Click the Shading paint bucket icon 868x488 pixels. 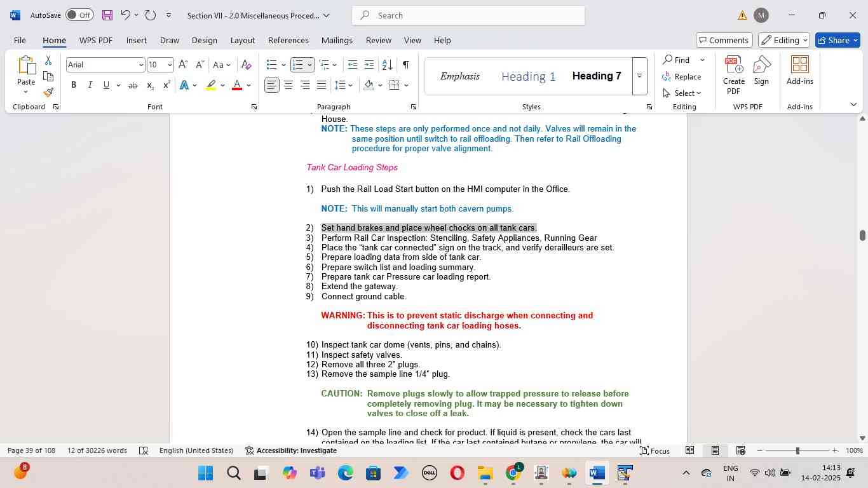pos(369,85)
